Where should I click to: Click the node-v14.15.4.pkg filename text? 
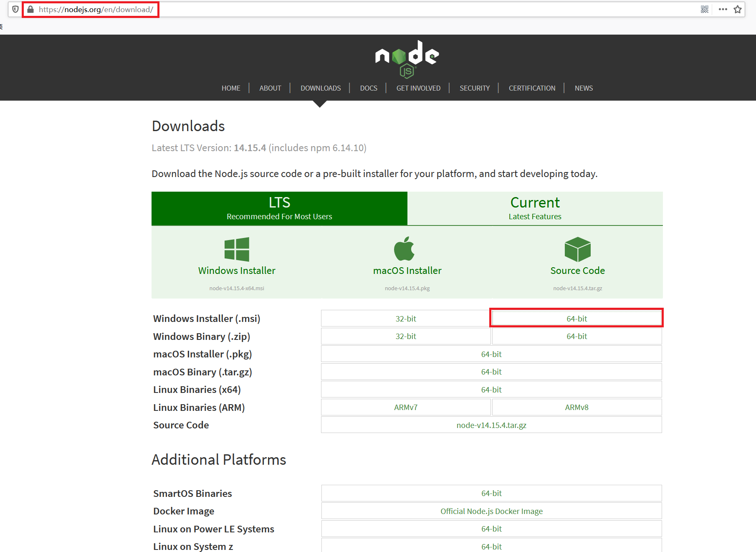[x=407, y=288]
